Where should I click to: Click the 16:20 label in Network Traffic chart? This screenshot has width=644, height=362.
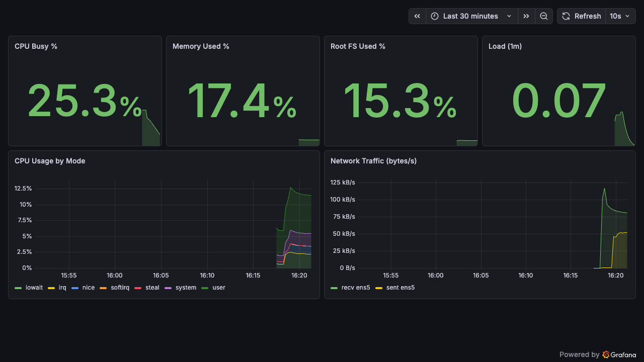coord(616,276)
